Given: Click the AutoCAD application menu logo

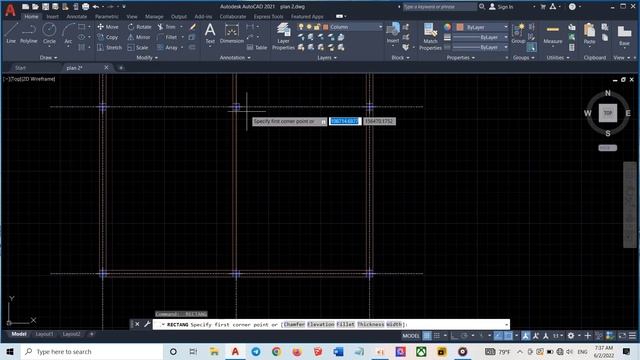Looking at the screenshot, I should tap(10, 10).
